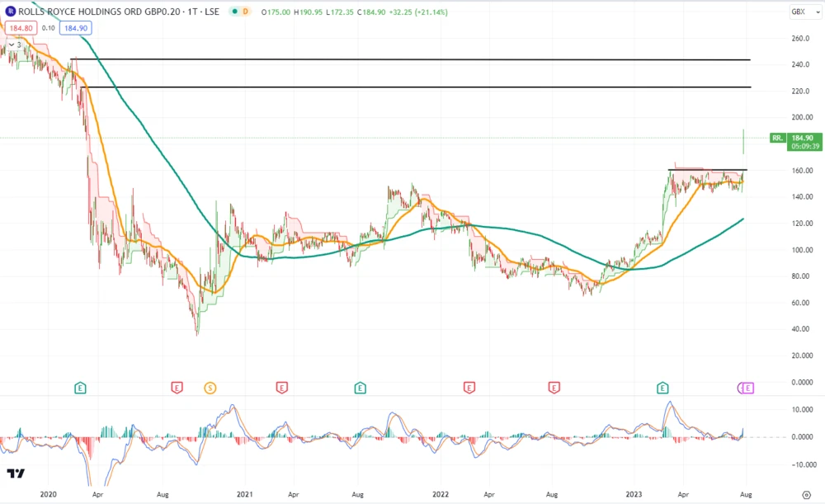
Task: Select the upper horizontal line near 240
Action: (412, 59)
